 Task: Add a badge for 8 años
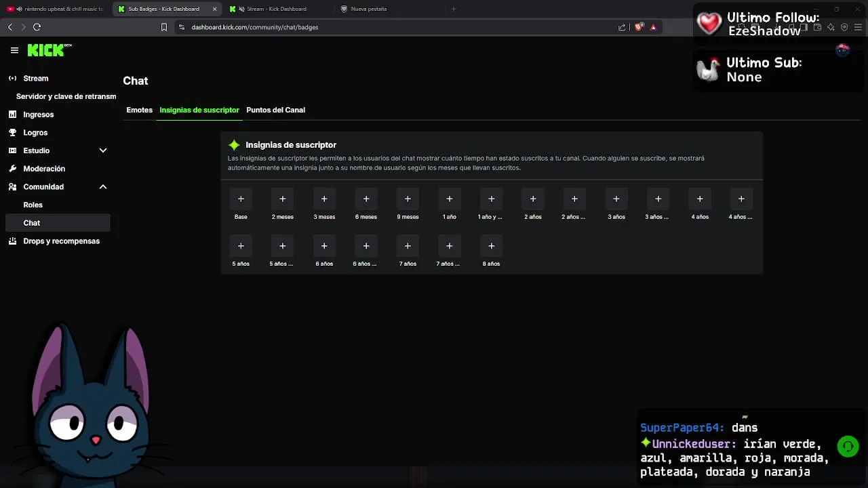492,245
